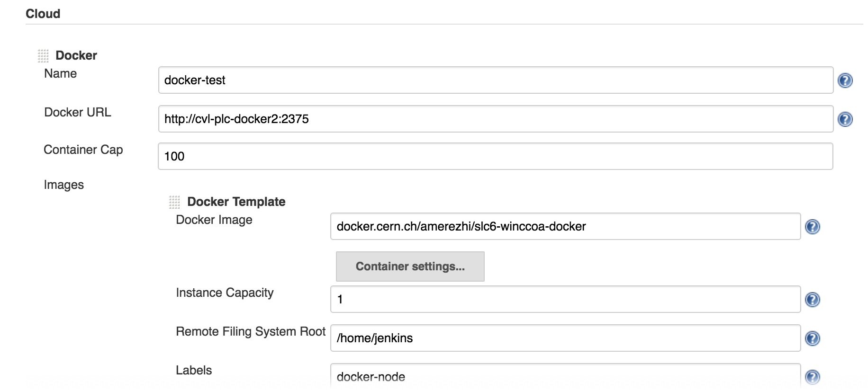Open the Container settings dialog

[x=409, y=266]
